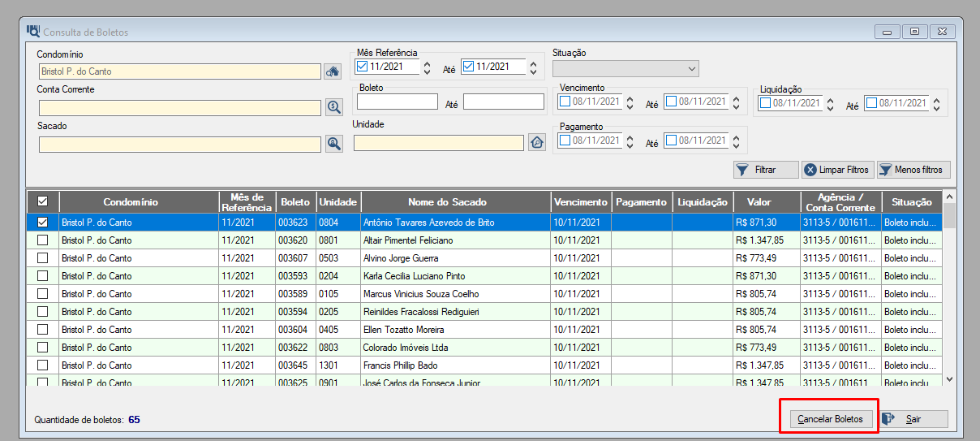Click the Liquidação end date stepper
The width and height of the screenshot is (980, 441).
936,104
